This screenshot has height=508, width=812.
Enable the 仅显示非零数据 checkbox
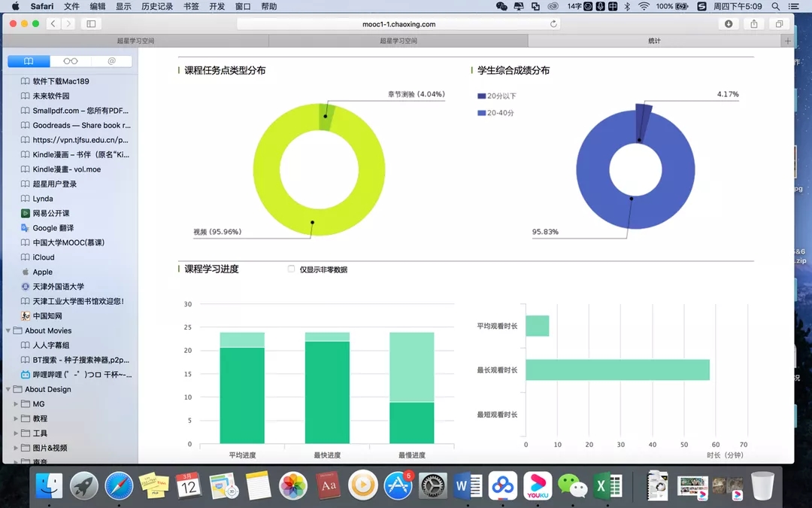292,269
